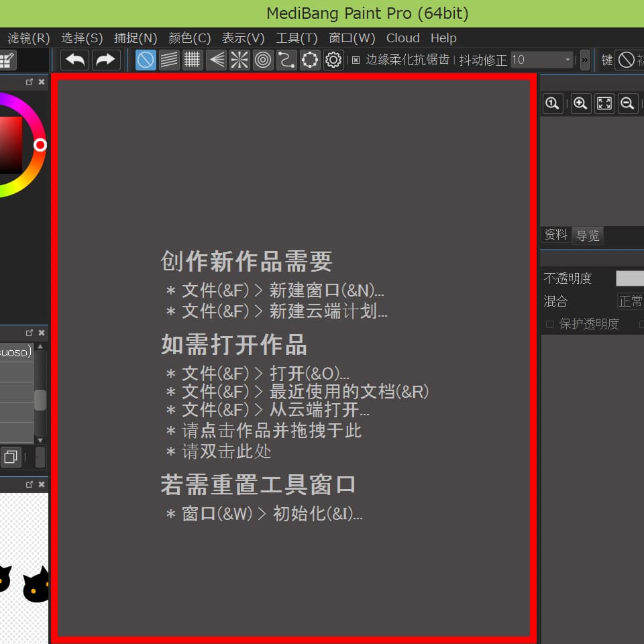The width and height of the screenshot is (644, 644).
Task: Select the radial snap guide
Action: (239, 60)
